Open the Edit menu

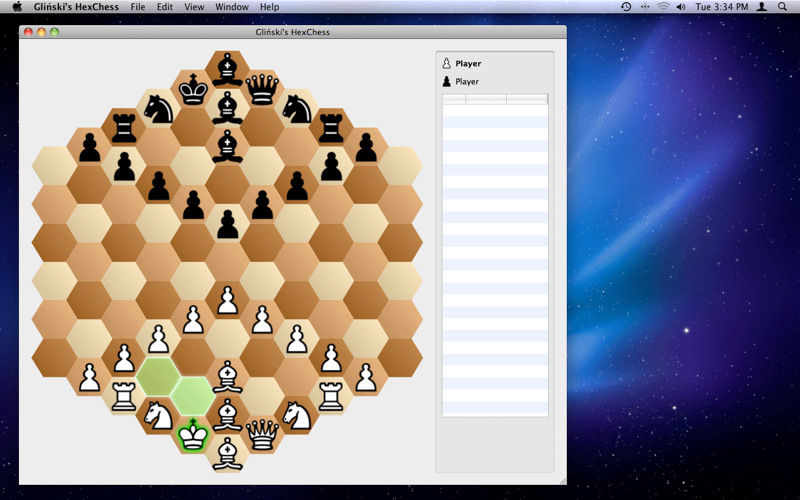(x=164, y=7)
